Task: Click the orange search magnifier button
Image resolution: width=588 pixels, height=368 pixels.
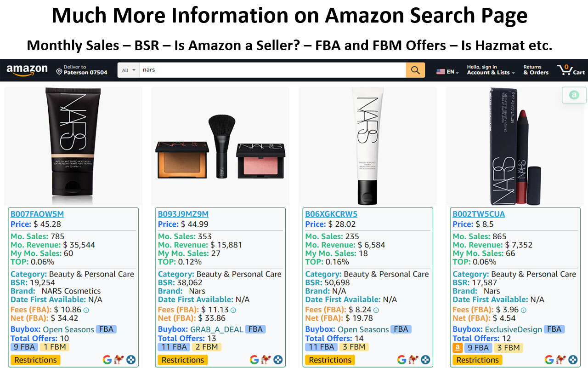Action: [x=415, y=70]
